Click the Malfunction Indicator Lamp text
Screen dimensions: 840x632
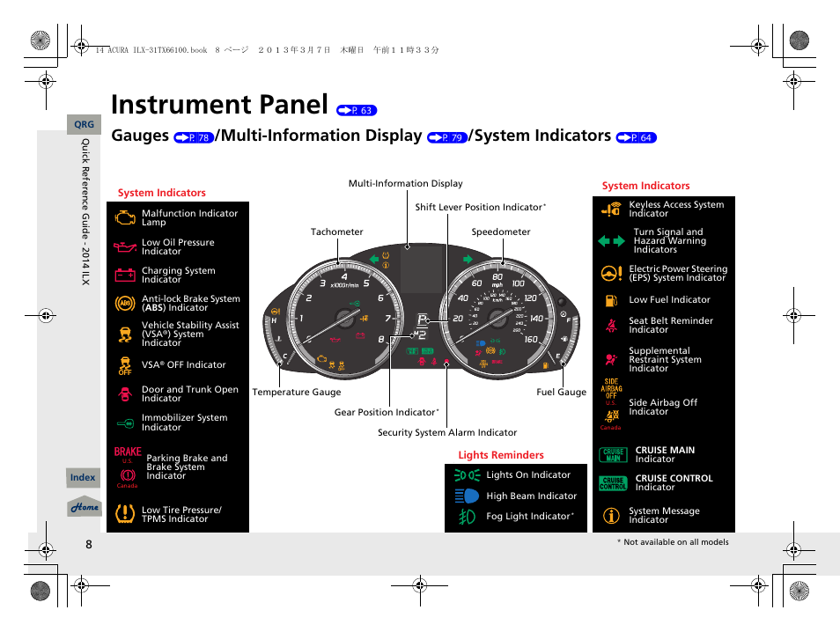[189, 217]
